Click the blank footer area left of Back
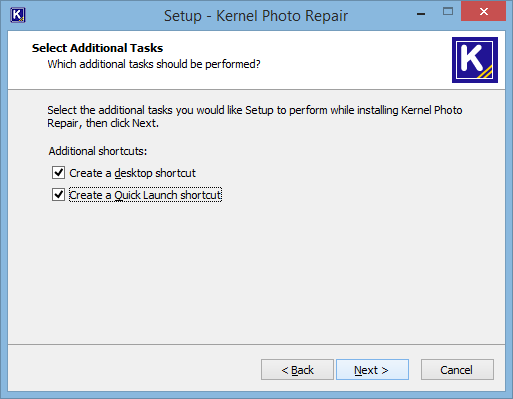 point(133,370)
